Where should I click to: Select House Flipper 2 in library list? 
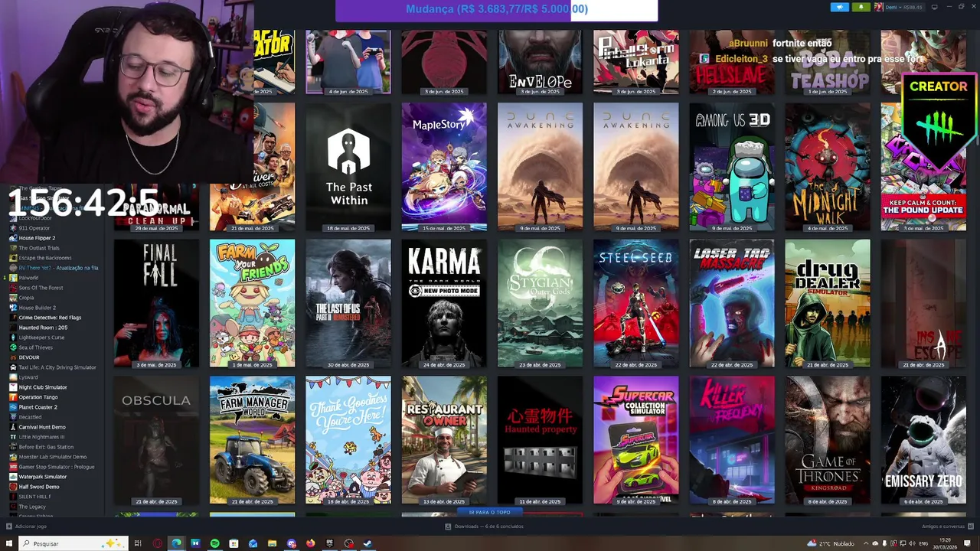click(37, 238)
